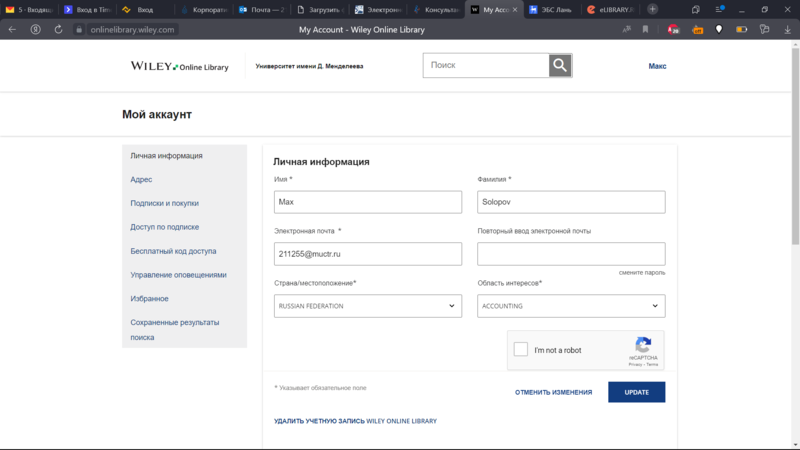Click the site lock icon in address bar
This screenshot has height=450, width=800.
79,30
